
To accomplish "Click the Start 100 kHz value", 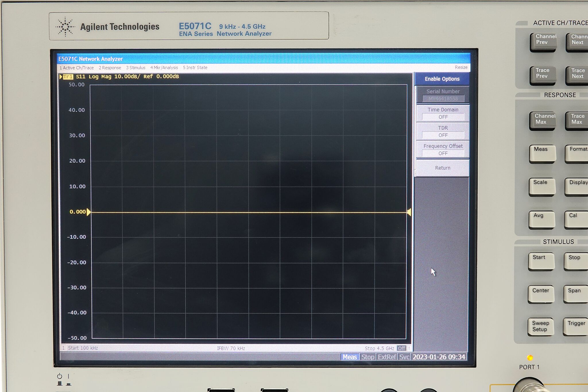I will point(83,348).
